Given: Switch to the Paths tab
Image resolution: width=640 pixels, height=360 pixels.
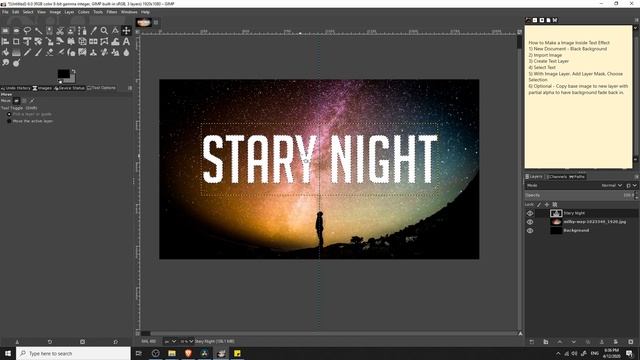Looking at the screenshot, I should [x=577, y=177].
